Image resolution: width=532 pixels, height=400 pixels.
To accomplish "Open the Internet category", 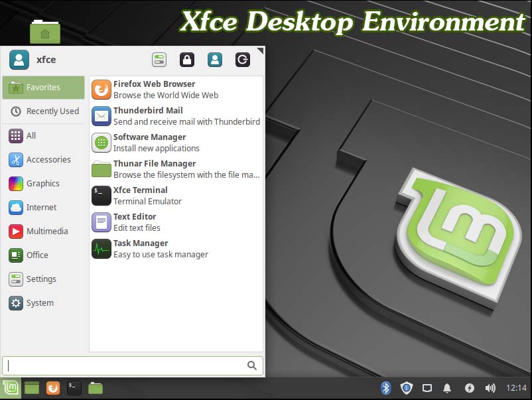I will point(43,207).
